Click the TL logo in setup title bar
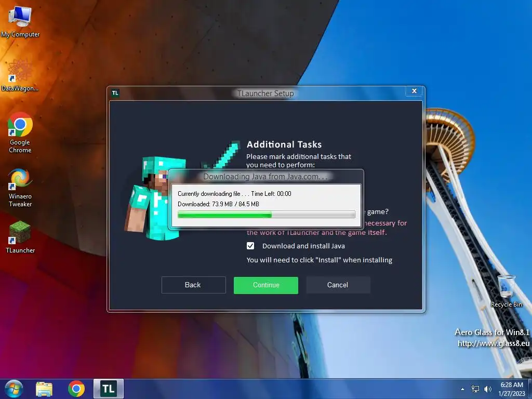This screenshot has width=532, height=399. coord(115,93)
